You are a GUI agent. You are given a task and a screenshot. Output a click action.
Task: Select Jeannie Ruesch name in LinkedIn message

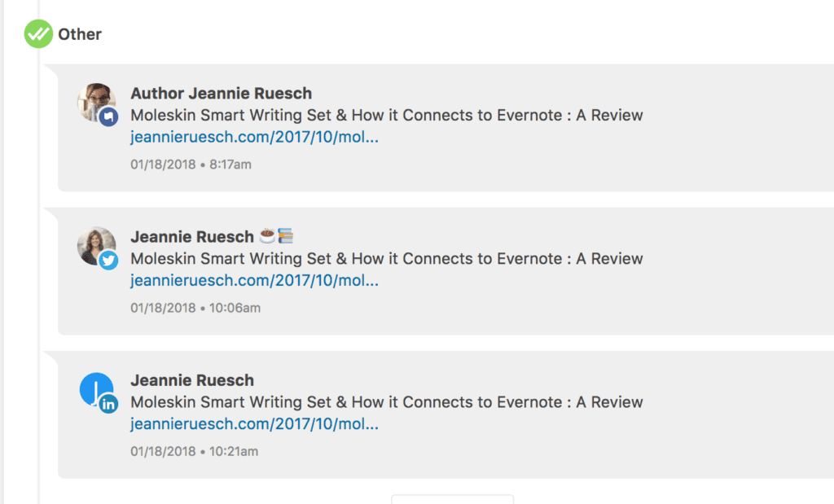[192, 380]
